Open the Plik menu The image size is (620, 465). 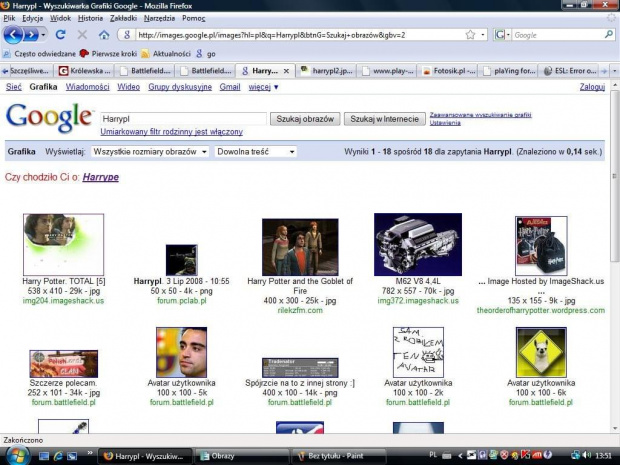pyautogui.click(x=9, y=18)
